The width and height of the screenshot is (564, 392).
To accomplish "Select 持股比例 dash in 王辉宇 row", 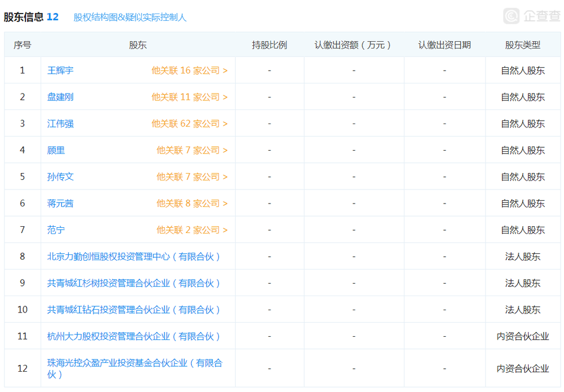I will click(270, 71).
